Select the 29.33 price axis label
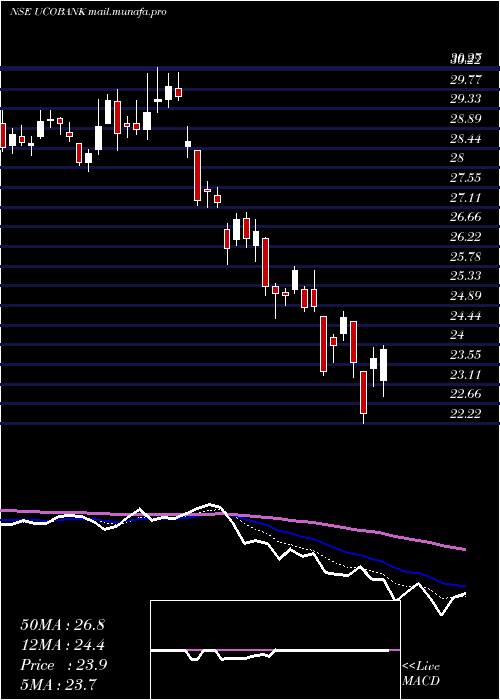Viewport: 500px width, 700px height. (466, 99)
